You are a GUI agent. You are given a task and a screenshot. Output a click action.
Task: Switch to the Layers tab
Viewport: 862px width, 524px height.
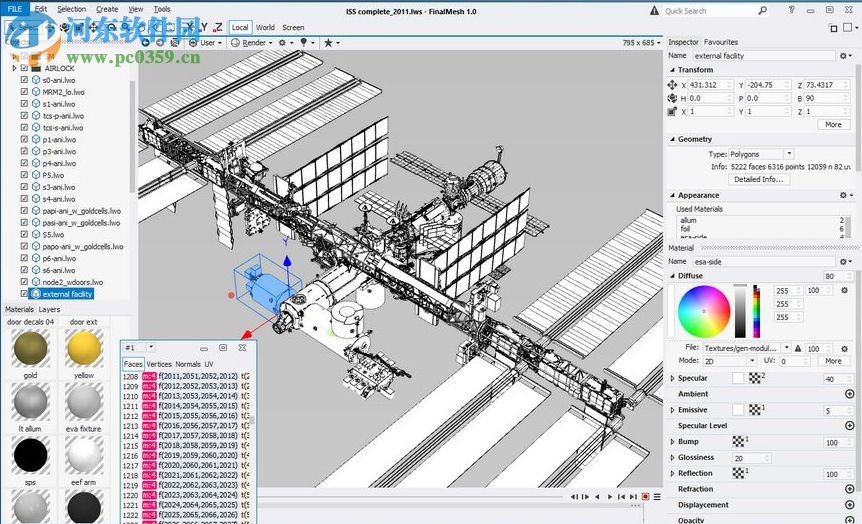[49, 310]
